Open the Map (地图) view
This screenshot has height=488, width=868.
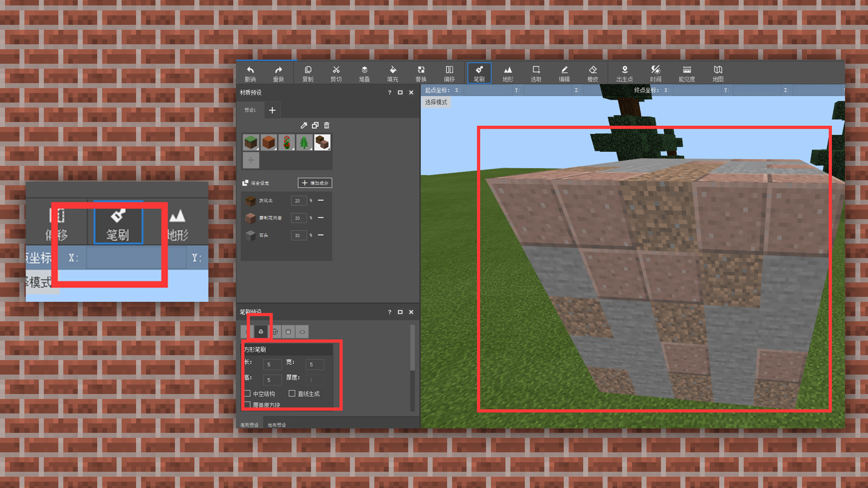pyautogui.click(x=718, y=73)
